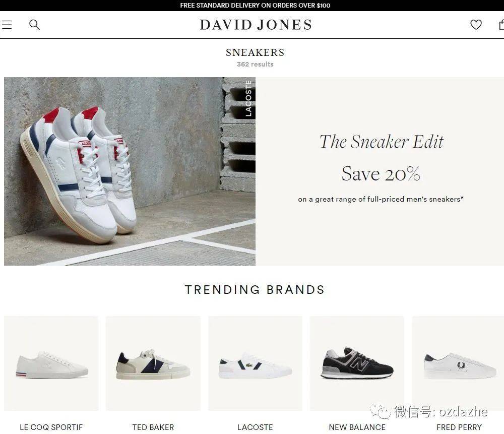This screenshot has height=434, width=504.
Task: Click the vertical Lacoste label tag
Action: 248,98
